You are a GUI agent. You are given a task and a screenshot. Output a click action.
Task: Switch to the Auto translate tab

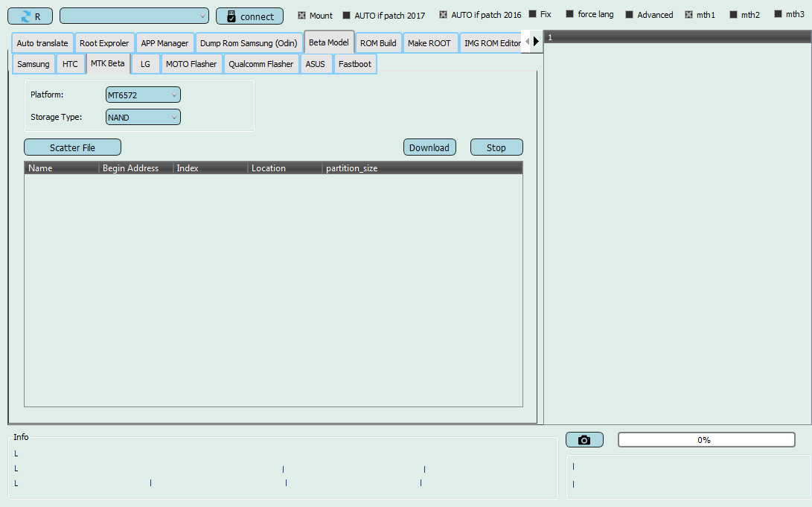(x=42, y=43)
